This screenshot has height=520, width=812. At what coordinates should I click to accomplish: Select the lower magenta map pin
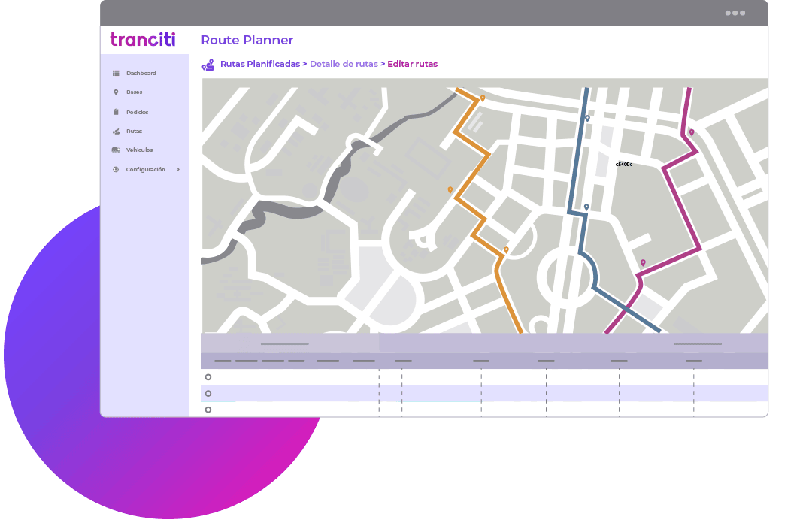pyautogui.click(x=643, y=263)
